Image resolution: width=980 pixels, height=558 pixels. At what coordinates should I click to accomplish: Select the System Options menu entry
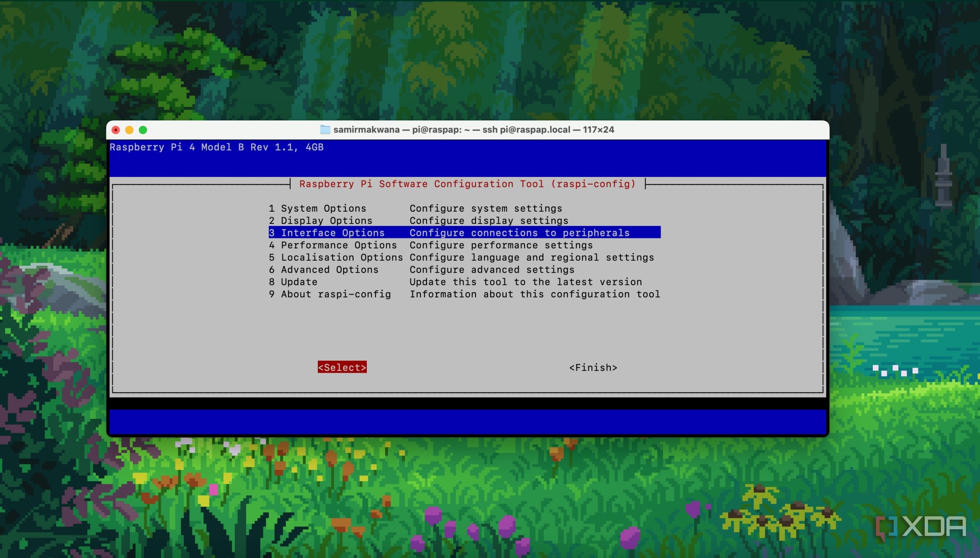pyautogui.click(x=318, y=208)
